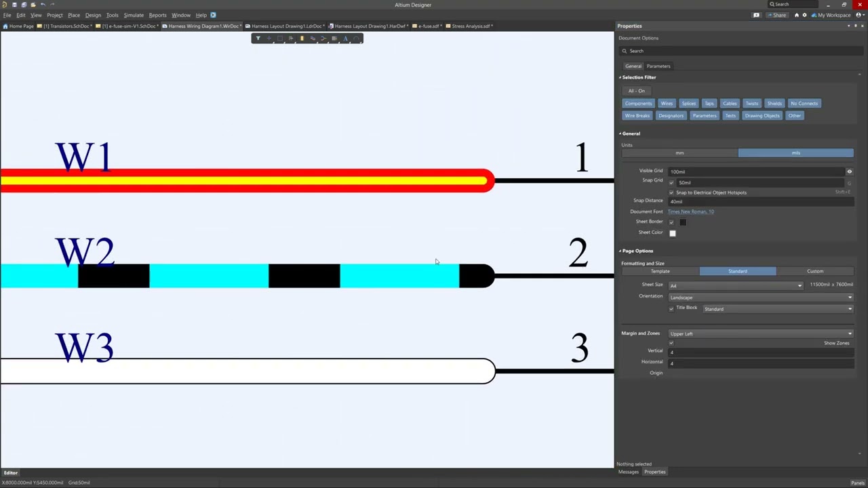Click the home icon next to Share
Image resolution: width=868 pixels, height=488 pixels.
point(796,15)
